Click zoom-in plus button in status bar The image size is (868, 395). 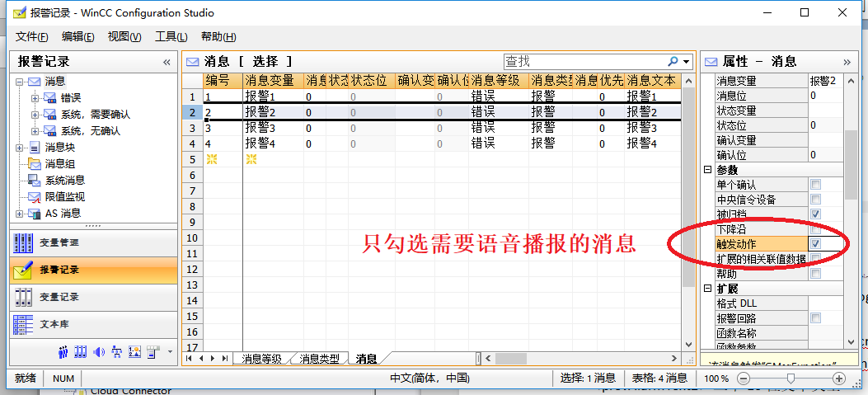point(839,379)
